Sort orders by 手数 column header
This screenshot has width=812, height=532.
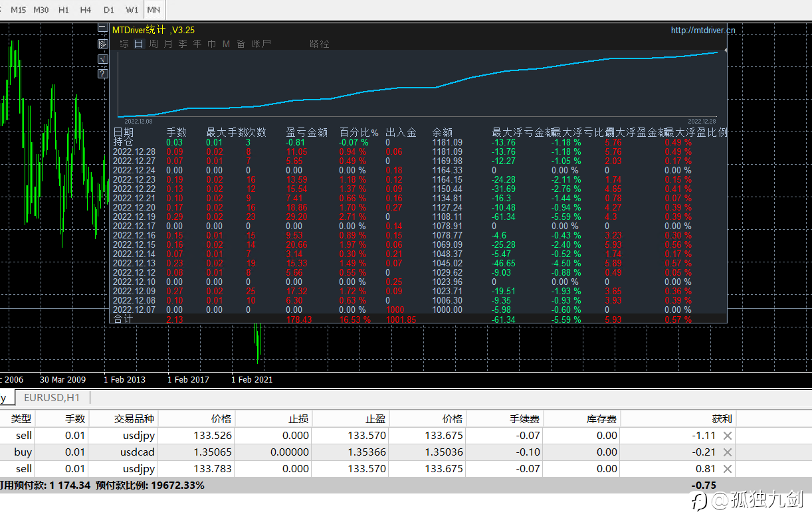point(75,418)
